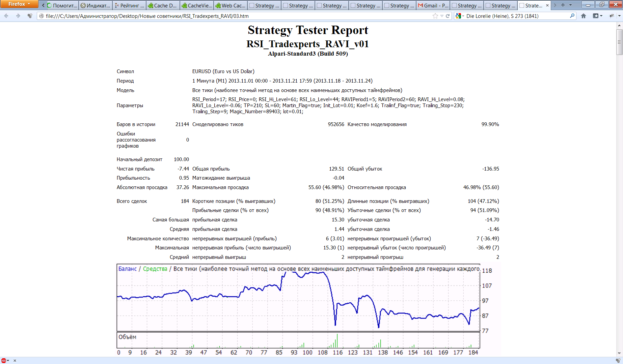Click the Средства legend label in chart
The height and width of the screenshot is (364, 623).
click(x=155, y=269)
